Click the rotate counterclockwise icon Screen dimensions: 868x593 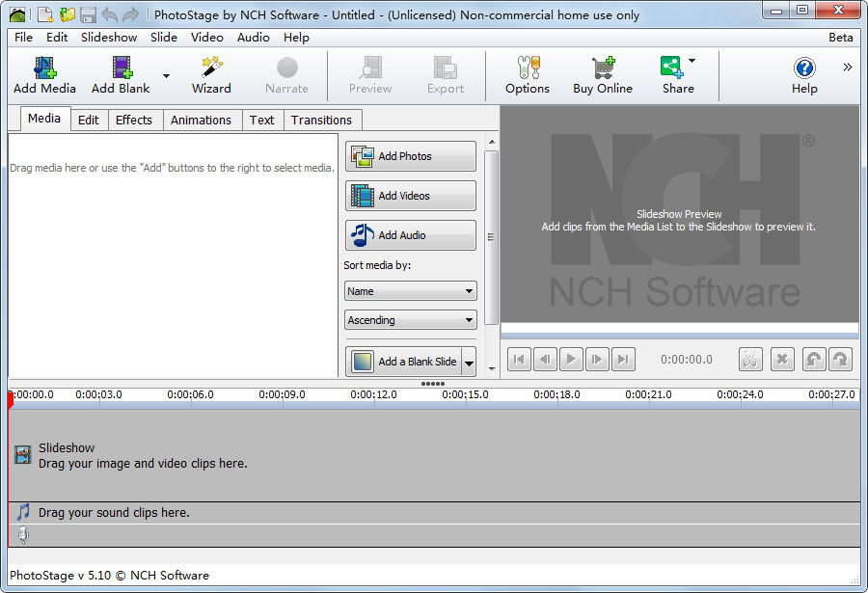pyautogui.click(x=814, y=360)
